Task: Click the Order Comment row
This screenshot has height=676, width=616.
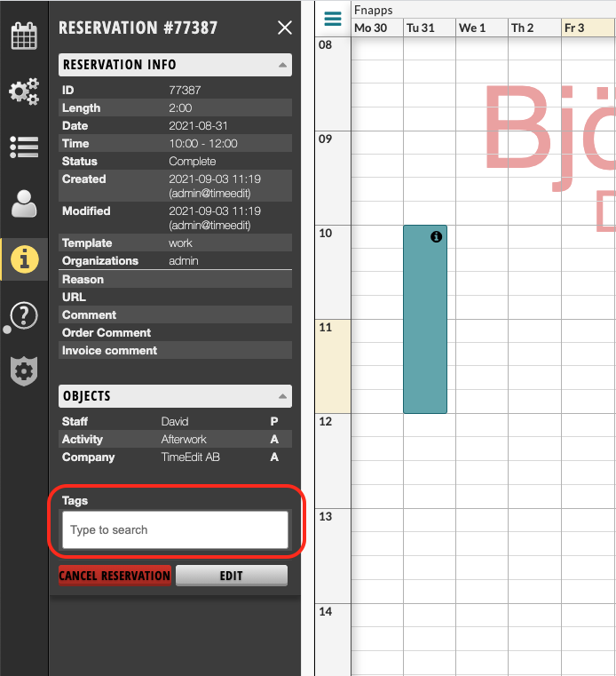Action: [176, 332]
